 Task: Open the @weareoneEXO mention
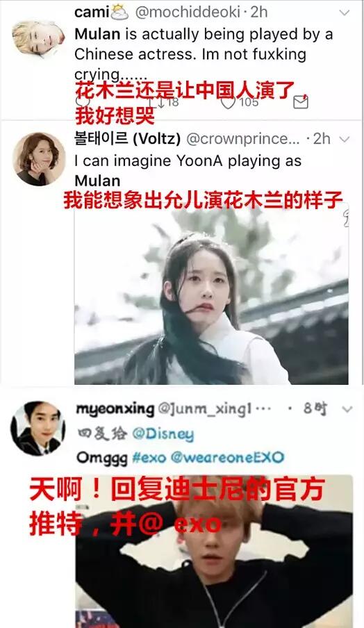coord(227,457)
